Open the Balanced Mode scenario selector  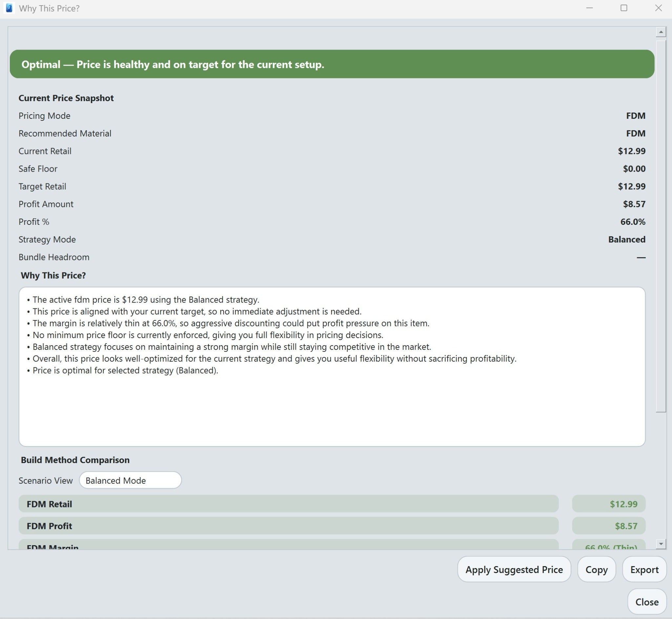pyautogui.click(x=130, y=480)
